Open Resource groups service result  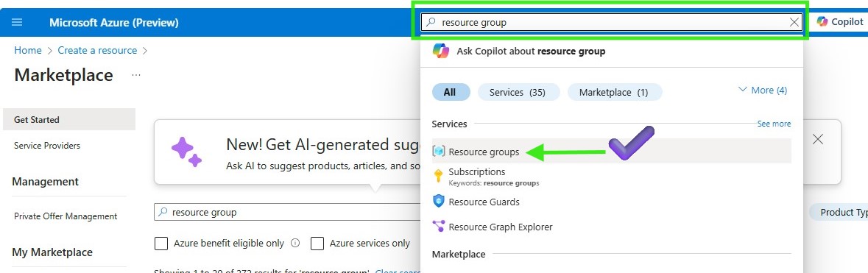(611, 151)
